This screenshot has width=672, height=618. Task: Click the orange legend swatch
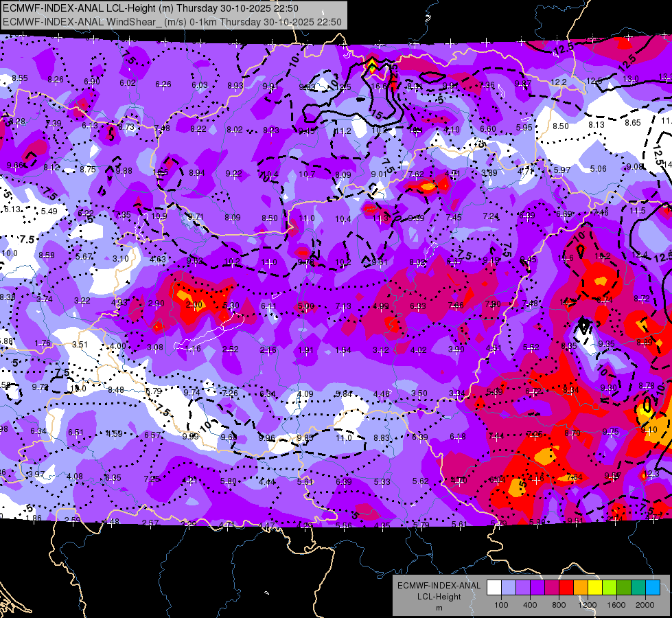(581, 588)
